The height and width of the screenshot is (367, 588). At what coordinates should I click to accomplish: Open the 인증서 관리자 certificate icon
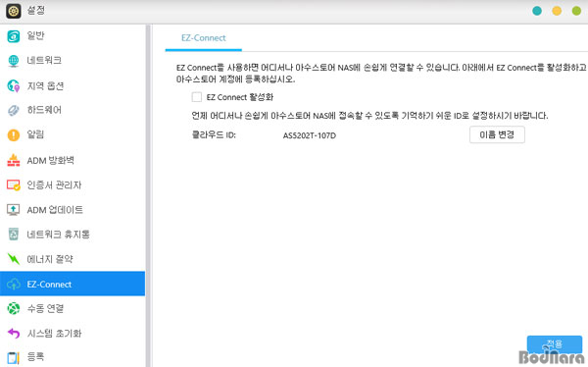(x=14, y=185)
